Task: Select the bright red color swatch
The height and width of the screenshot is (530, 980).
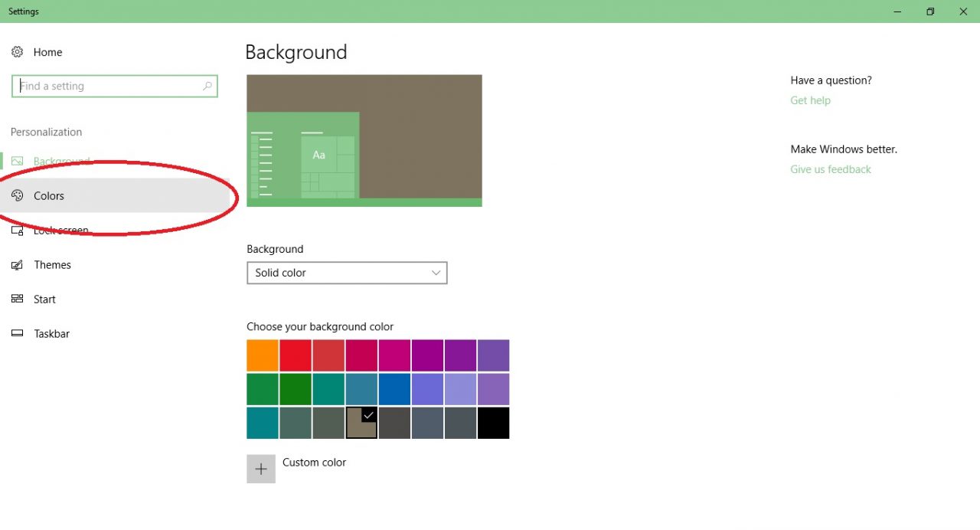Action: [x=296, y=355]
